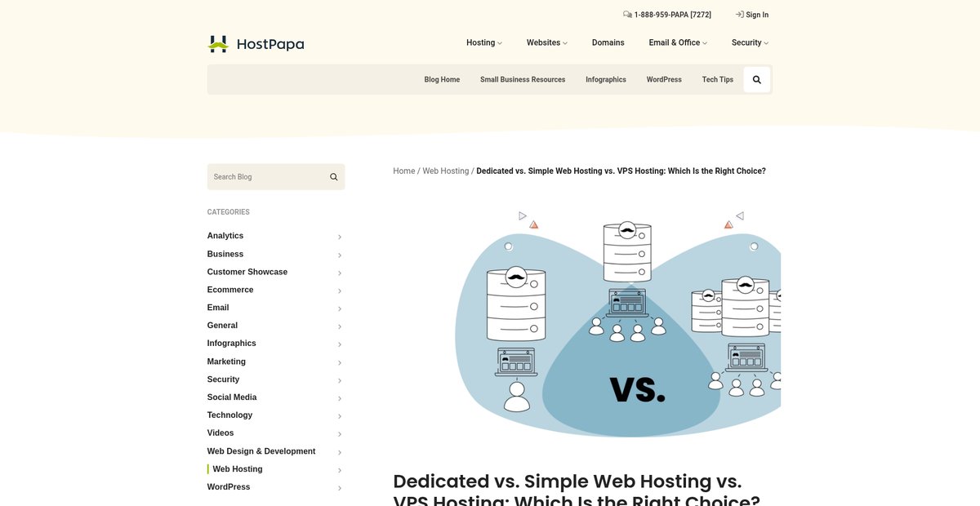The image size is (980, 506).
Task: Open Blog Home tab
Action: click(x=442, y=80)
